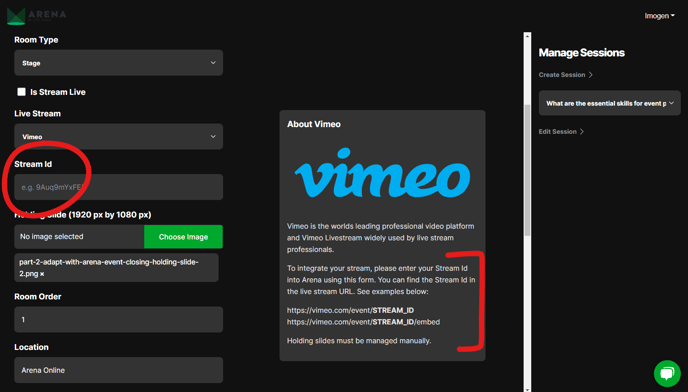Remove the holding slide png file
Image resolution: width=688 pixels, height=392 pixels.
(42, 274)
